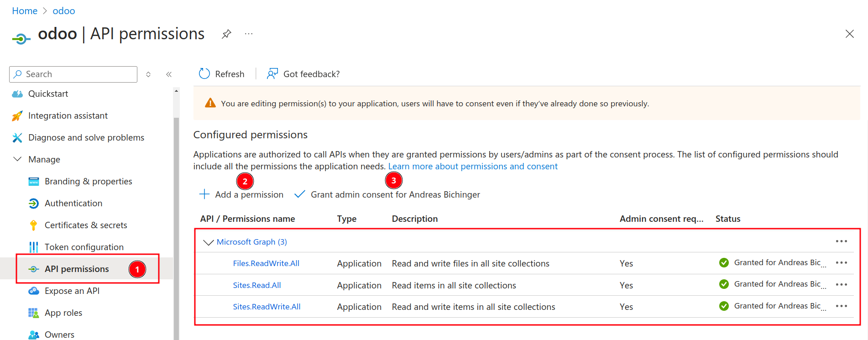
Task: Open Quickstart from the sidebar
Action: tap(48, 94)
